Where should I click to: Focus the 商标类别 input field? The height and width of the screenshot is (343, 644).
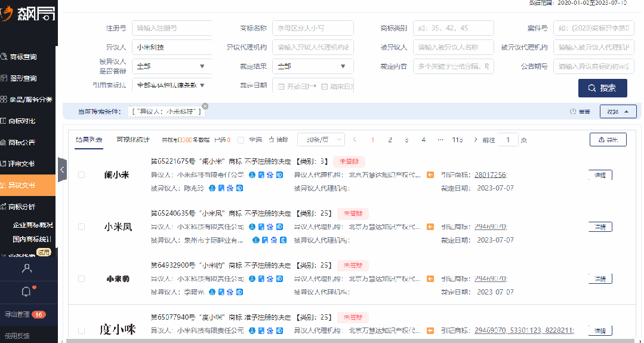(x=454, y=28)
